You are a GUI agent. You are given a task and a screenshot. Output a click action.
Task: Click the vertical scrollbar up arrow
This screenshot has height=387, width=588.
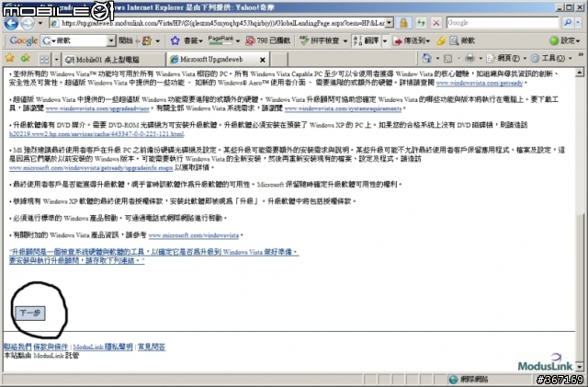click(580, 73)
